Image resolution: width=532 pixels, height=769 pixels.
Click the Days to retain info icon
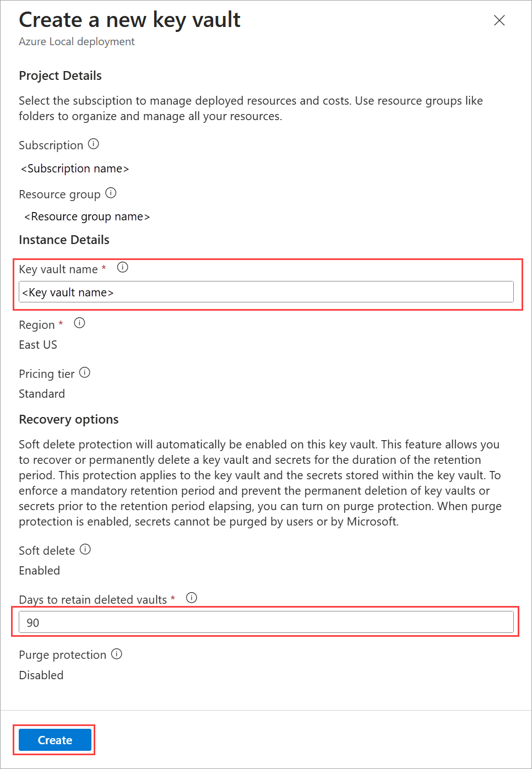[191, 598]
